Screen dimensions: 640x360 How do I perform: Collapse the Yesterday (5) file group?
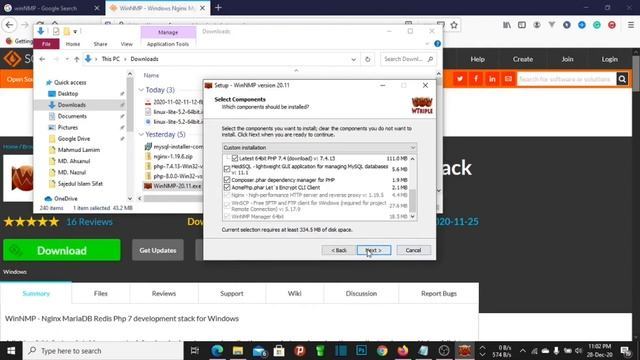pos(141,134)
